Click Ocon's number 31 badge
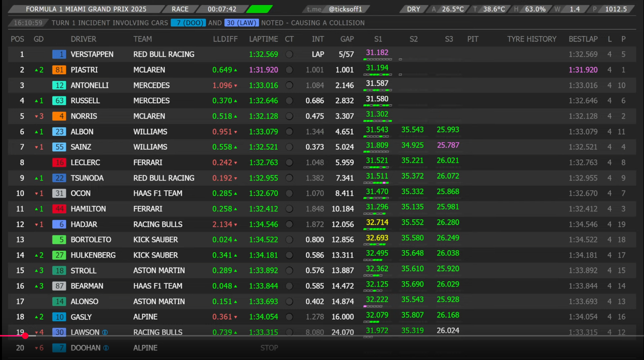Image resolution: width=644 pixels, height=360 pixels. 59,194
